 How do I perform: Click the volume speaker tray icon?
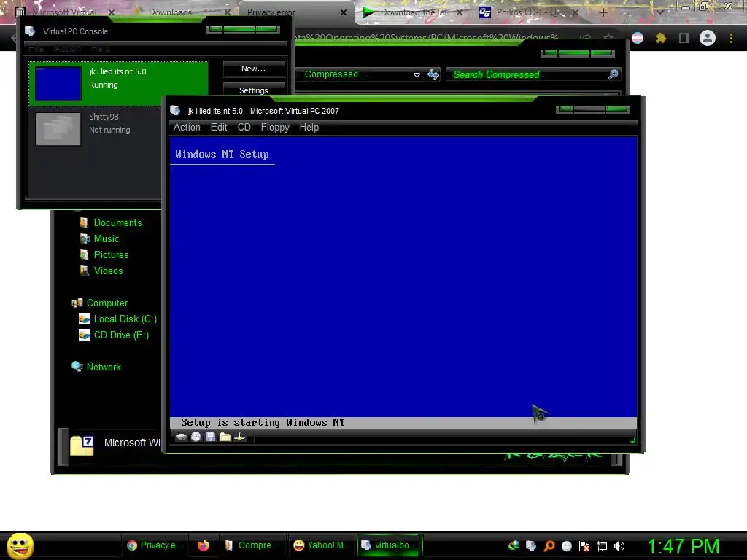point(619,546)
